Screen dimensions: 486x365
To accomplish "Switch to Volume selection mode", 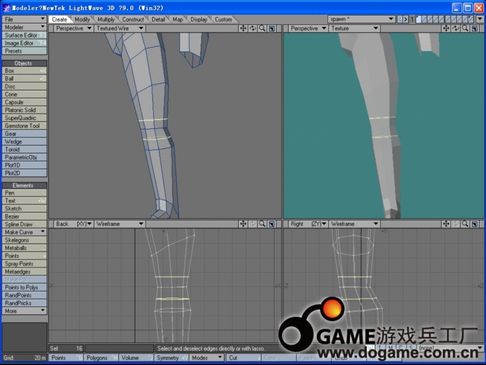I will 136,358.
